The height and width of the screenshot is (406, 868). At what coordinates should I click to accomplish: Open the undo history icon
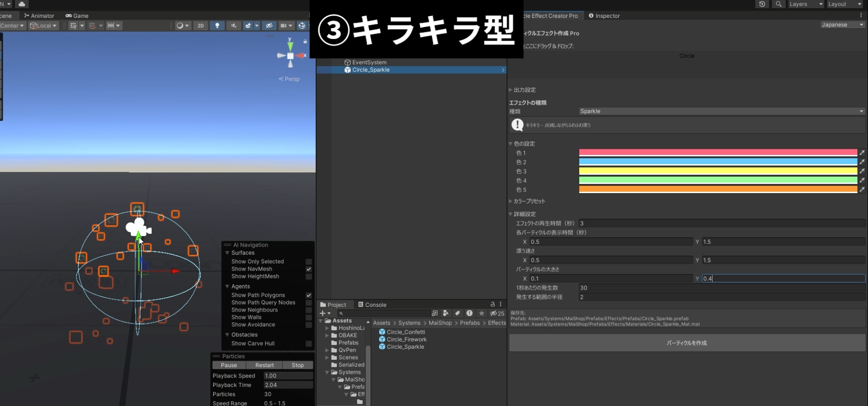[762, 4]
